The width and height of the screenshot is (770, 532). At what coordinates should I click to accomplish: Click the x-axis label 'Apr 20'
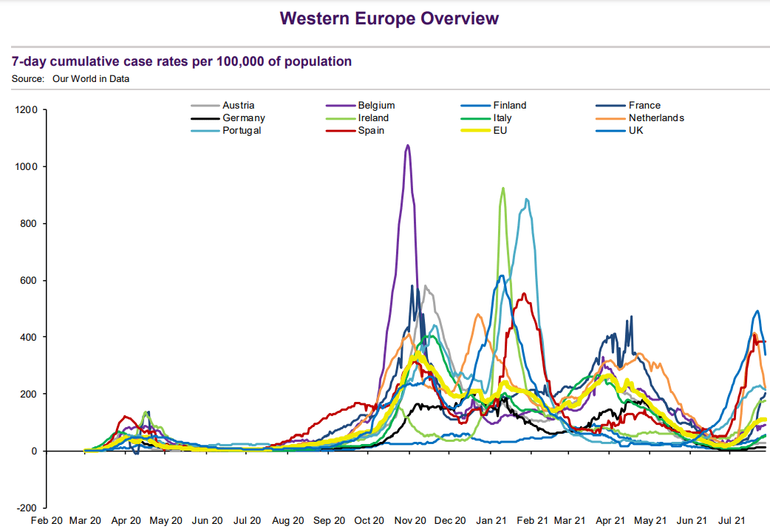126,521
